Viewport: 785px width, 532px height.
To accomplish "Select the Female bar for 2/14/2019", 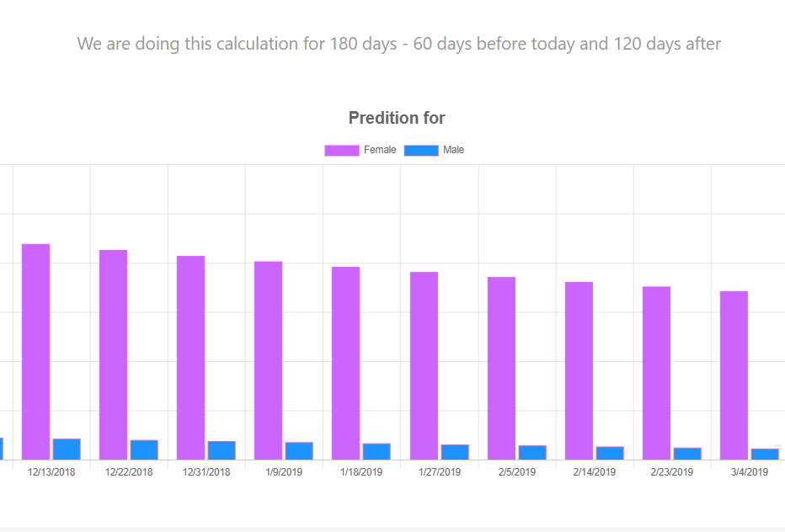I will [x=579, y=370].
